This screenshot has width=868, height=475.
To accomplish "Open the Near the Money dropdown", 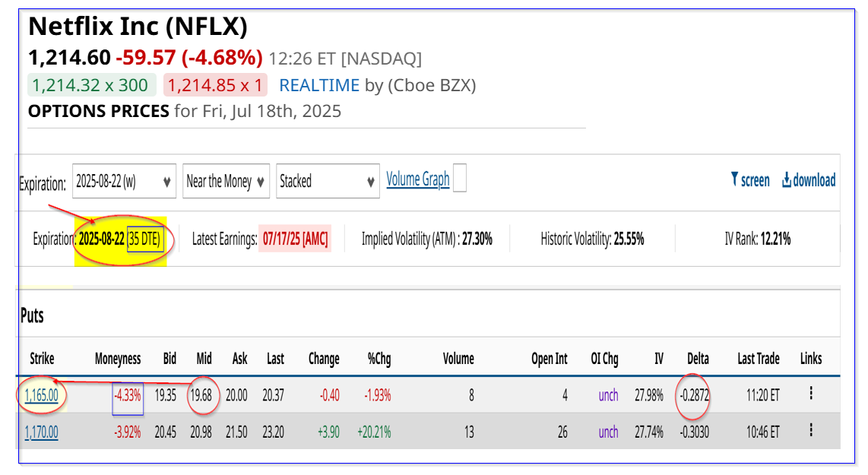I will tap(226, 181).
